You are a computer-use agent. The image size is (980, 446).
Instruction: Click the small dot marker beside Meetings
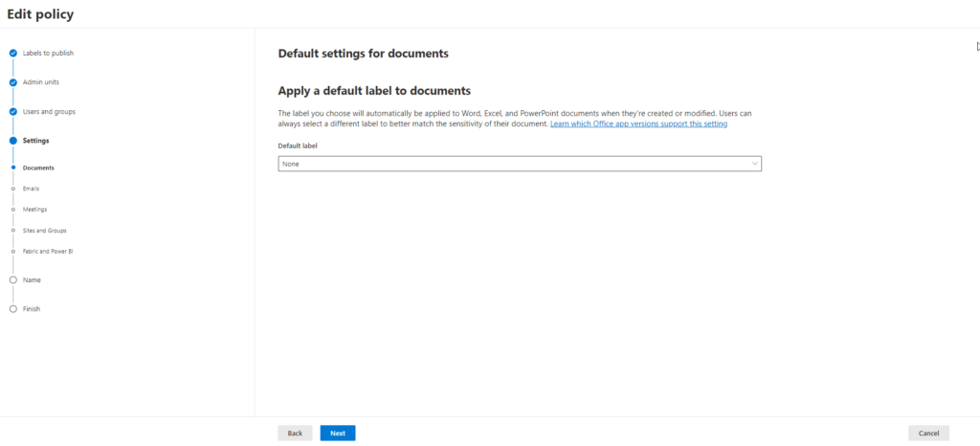pos(12,209)
